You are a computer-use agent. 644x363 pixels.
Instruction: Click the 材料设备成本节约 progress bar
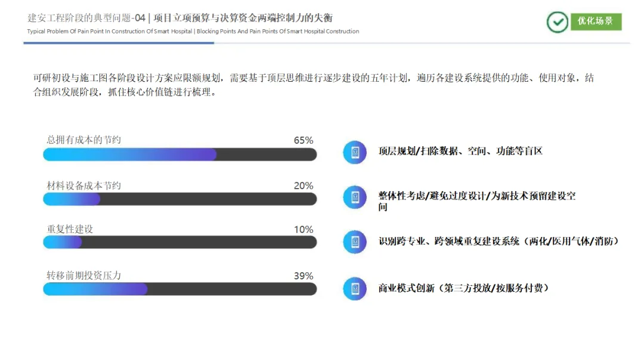point(180,199)
